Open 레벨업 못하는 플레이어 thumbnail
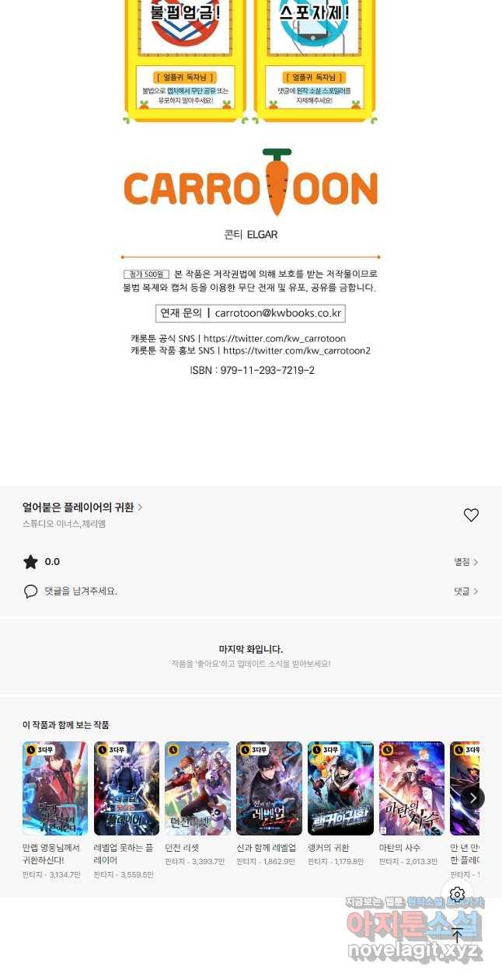The height and width of the screenshot is (980, 502). (x=127, y=788)
